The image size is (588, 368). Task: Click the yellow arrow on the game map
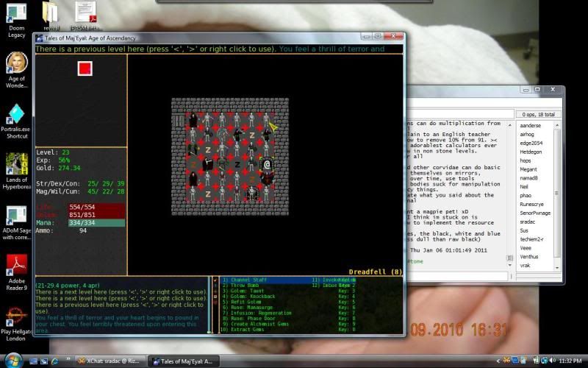(x=273, y=127)
